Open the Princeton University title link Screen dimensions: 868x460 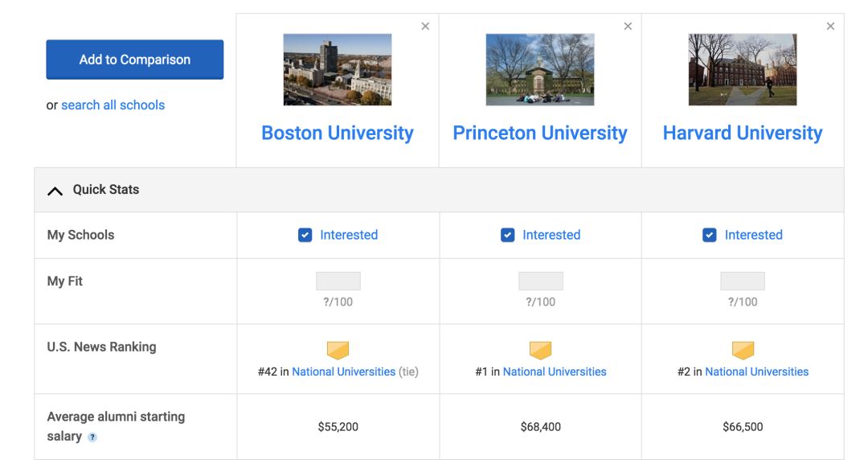pyautogui.click(x=540, y=133)
